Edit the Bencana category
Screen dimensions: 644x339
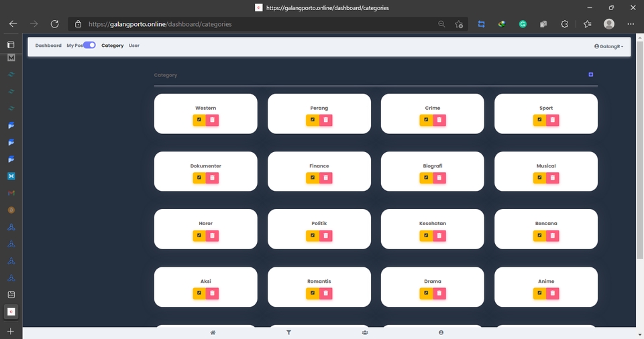pos(539,236)
